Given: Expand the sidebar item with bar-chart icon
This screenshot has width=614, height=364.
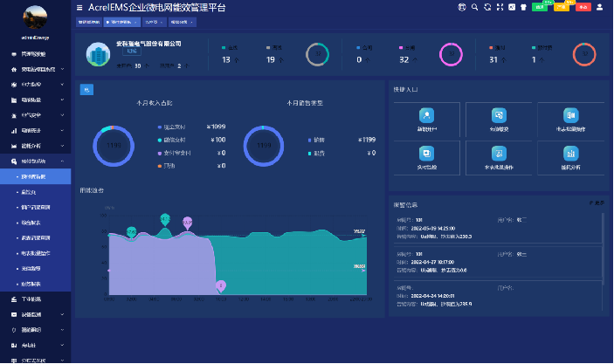Looking at the screenshot, I should 35,130.
